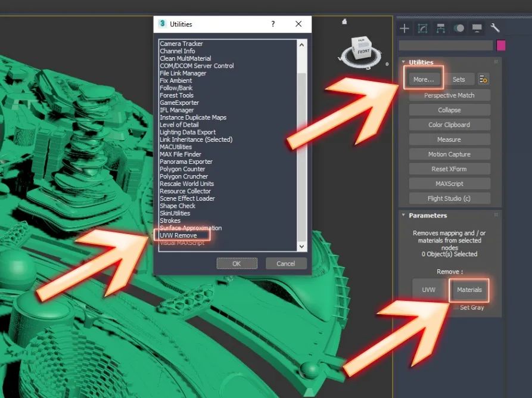Remove Materials from selected nodes
The image size is (532, 398).
(x=469, y=290)
